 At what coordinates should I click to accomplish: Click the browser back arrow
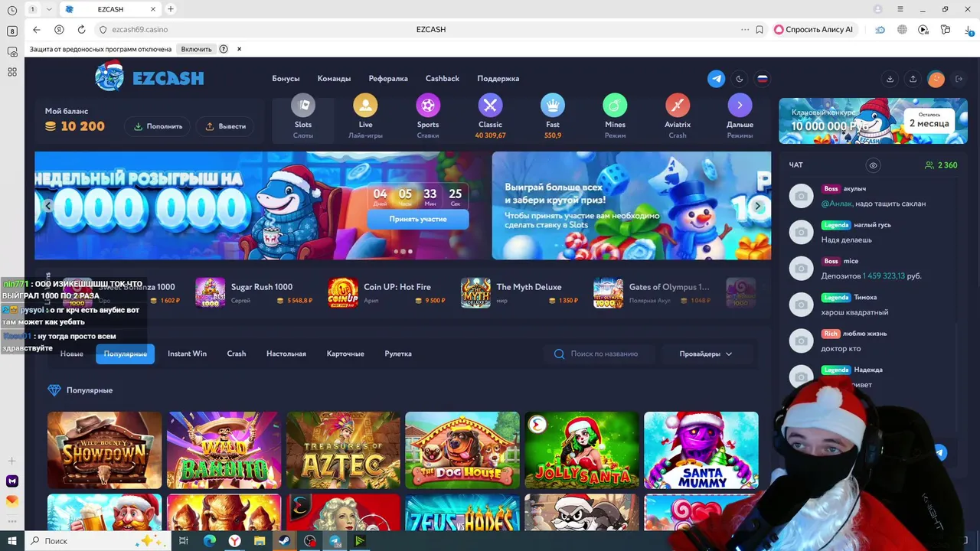[x=37, y=29]
